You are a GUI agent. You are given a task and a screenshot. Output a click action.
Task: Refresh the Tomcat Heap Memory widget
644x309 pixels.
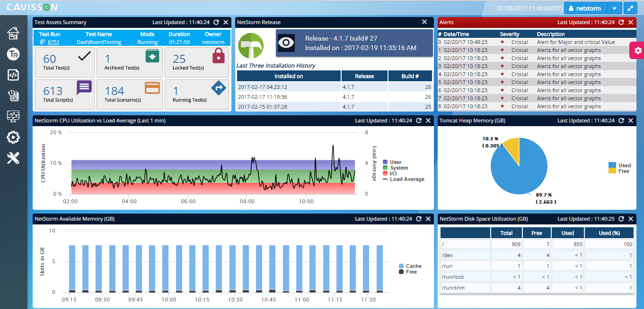(621, 120)
